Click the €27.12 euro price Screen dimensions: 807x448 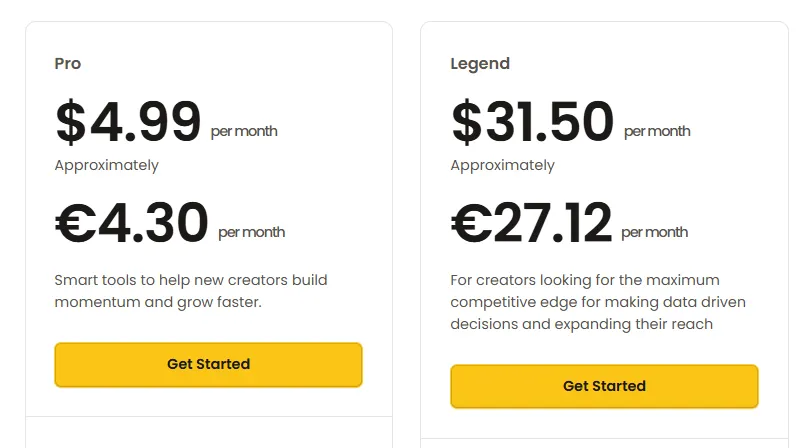pyautogui.click(x=531, y=223)
